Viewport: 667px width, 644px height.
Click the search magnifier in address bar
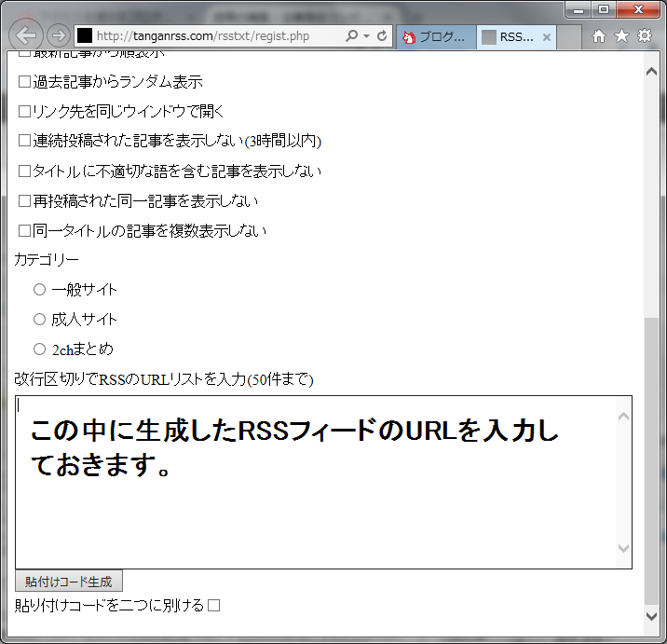(352, 35)
